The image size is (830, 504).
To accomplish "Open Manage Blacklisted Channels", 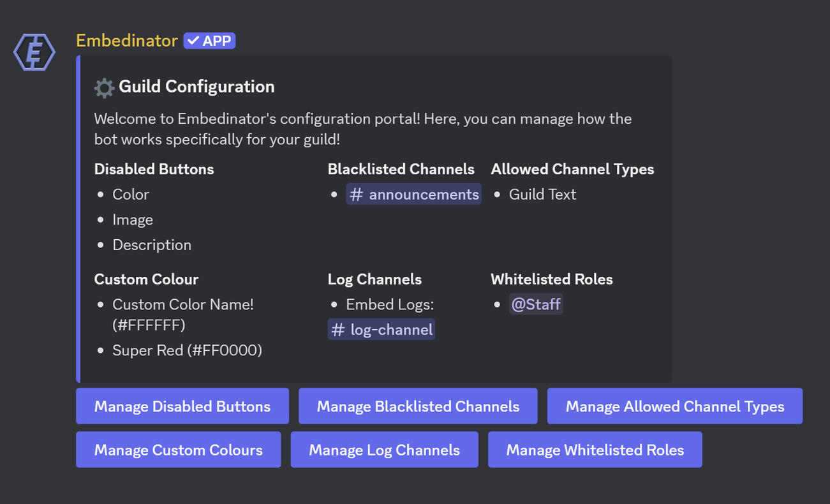I will point(418,406).
